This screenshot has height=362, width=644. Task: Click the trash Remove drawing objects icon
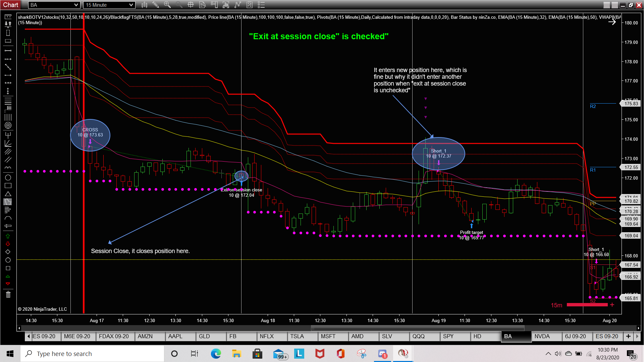point(8,295)
